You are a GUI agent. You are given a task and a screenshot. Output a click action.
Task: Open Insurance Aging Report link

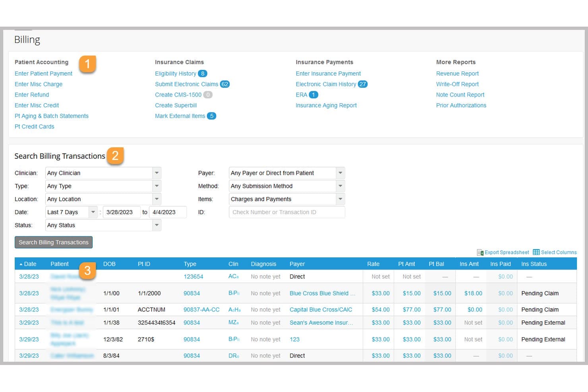tap(326, 105)
